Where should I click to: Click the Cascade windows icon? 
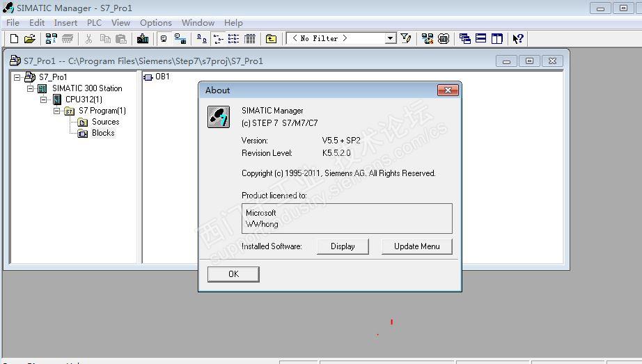click(x=464, y=38)
